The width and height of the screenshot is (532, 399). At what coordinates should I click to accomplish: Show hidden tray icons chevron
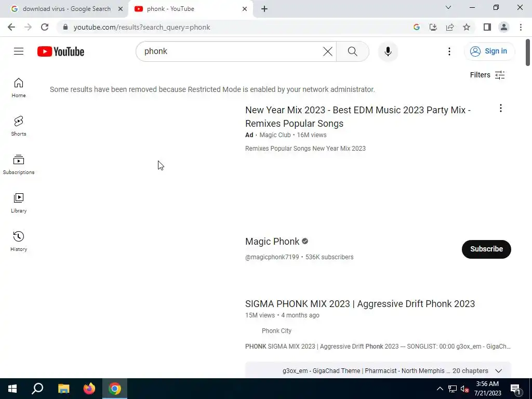pyautogui.click(x=440, y=389)
